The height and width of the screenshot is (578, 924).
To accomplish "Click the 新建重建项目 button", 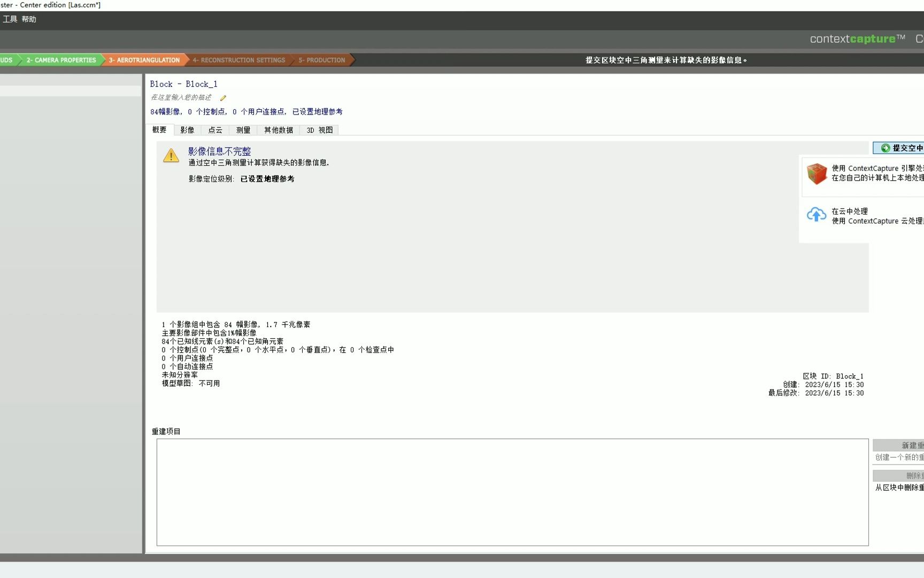I will (899, 445).
